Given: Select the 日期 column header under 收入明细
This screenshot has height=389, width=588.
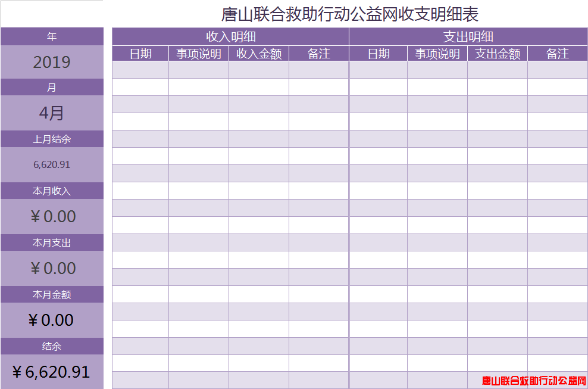Looking at the screenshot, I should point(140,54).
